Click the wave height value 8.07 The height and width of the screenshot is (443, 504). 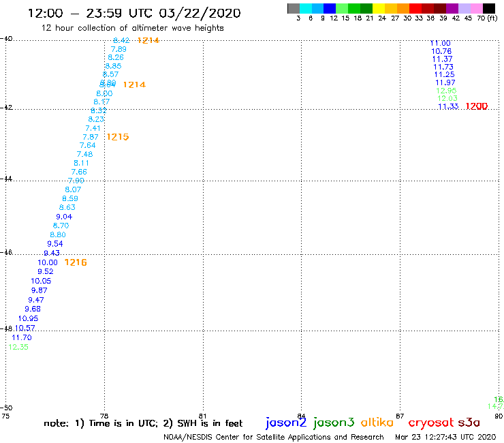coord(73,189)
